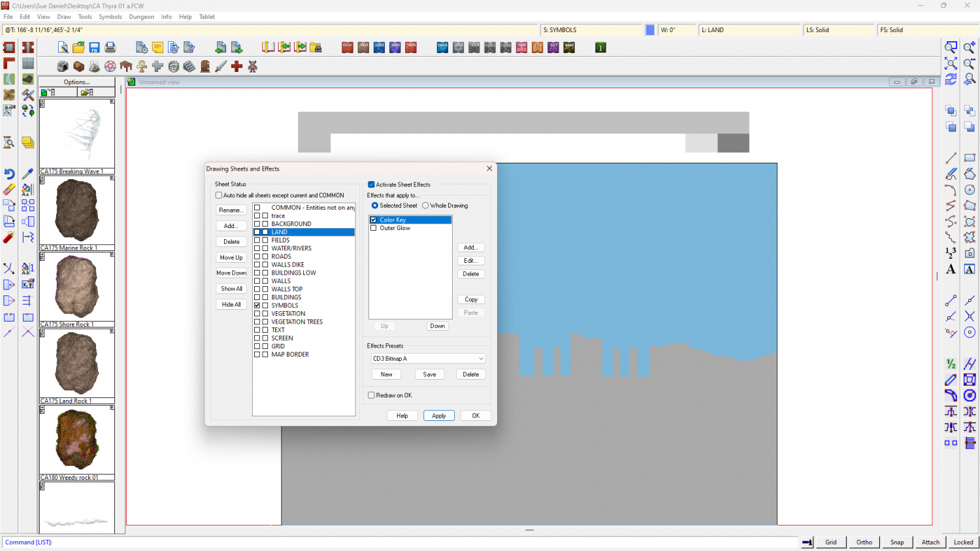
Task: Click the Hide All sheets button
Action: click(231, 305)
